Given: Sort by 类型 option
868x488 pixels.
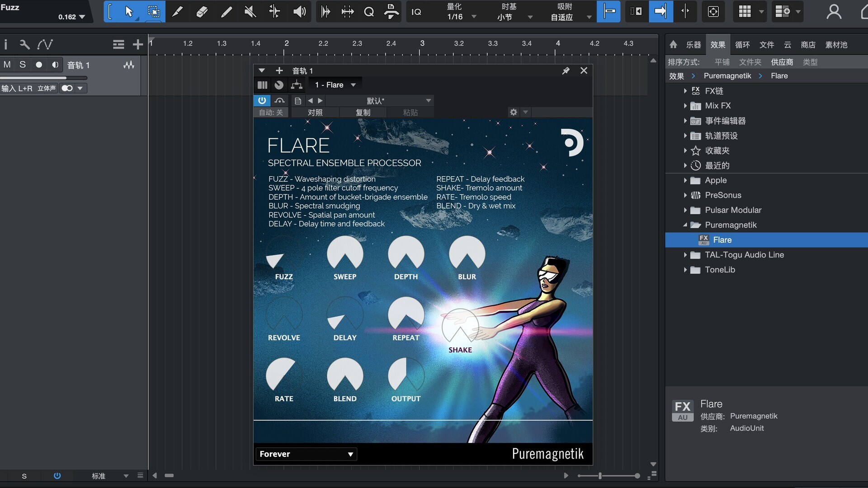Looking at the screenshot, I should tap(810, 62).
